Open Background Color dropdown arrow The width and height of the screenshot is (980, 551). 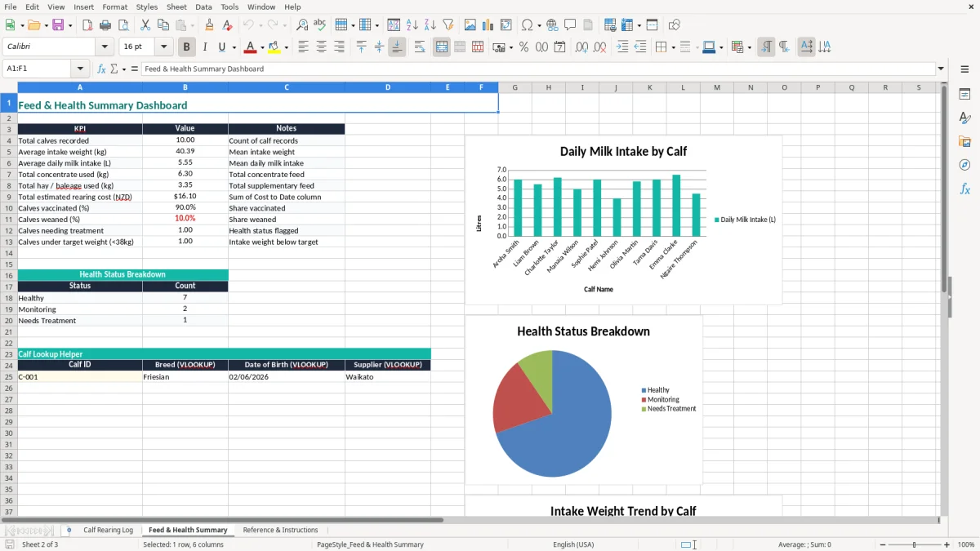pos(286,47)
